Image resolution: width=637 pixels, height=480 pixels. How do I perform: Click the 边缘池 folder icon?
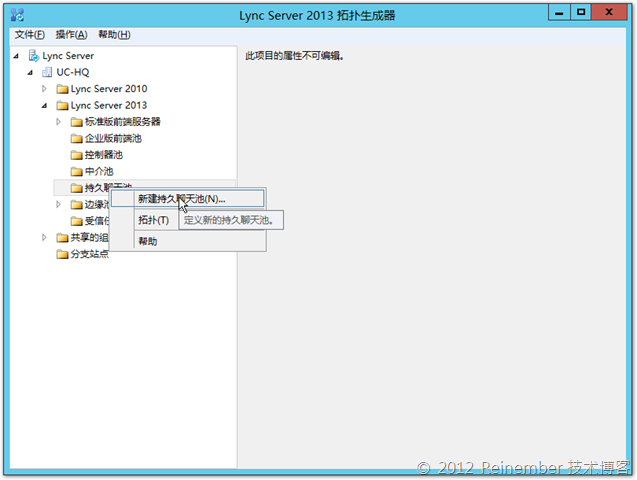pyautogui.click(x=76, y=205)
